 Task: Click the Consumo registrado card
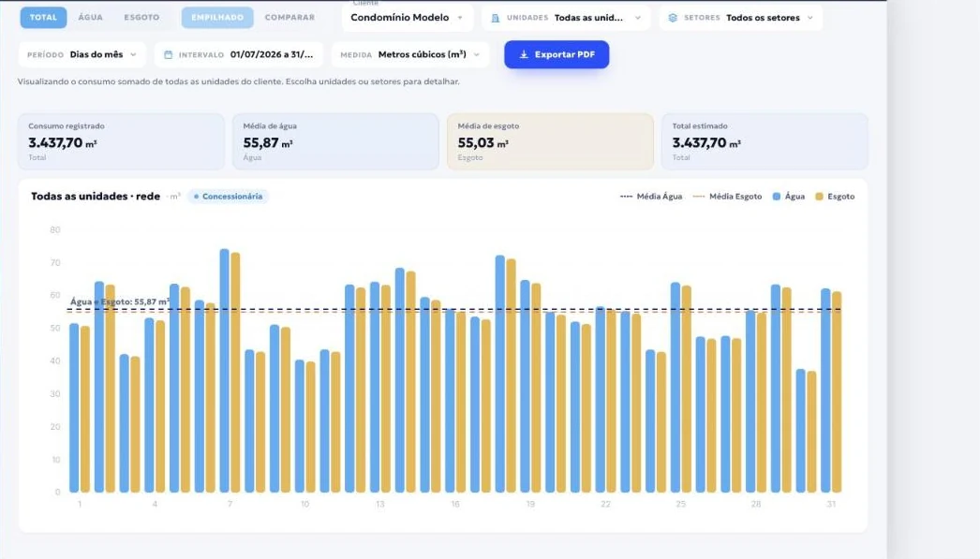click(x=121, y=141)
